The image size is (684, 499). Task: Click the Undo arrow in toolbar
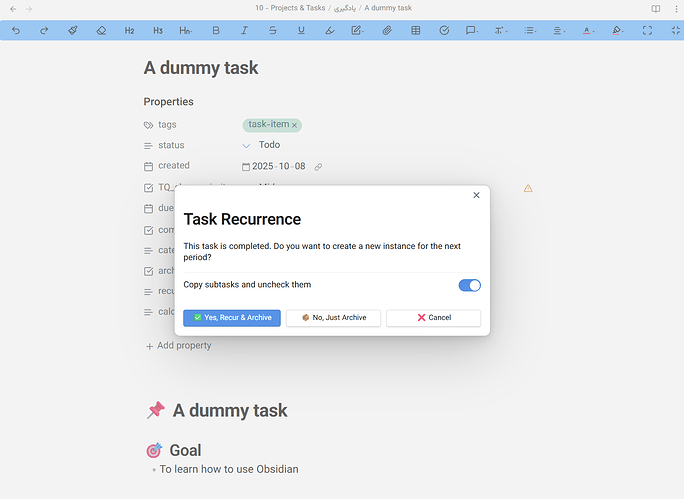16,31
